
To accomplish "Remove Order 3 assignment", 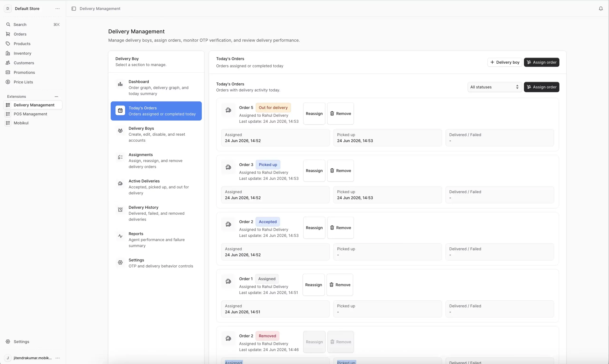I will click(x=340, y=171).
